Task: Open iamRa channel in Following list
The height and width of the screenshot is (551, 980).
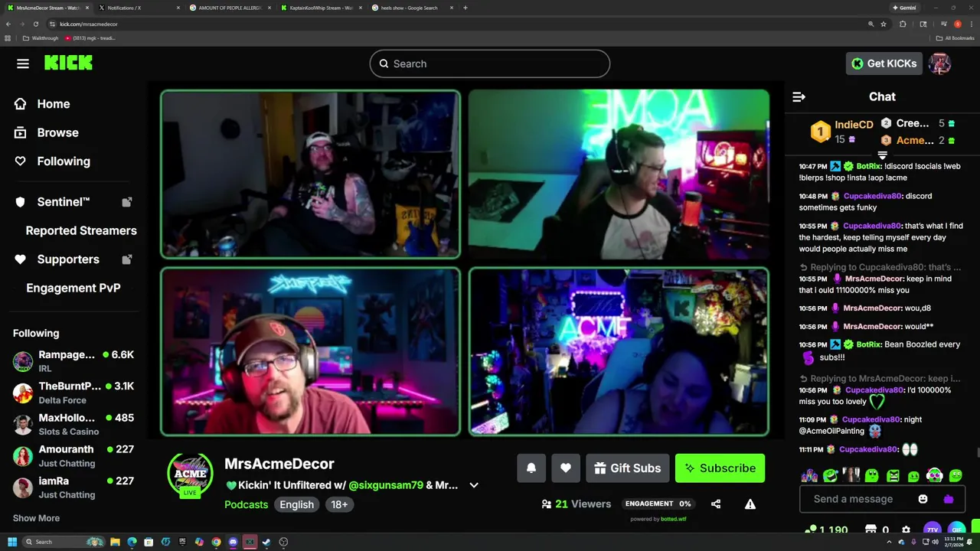Action: pos(73,487)
